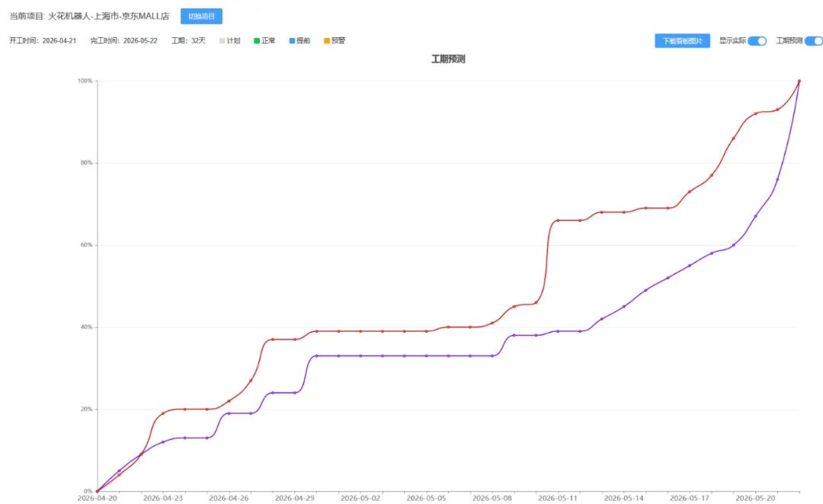Select purple line point at 60% near 2026-05-19
The width and height of the screenshot is (823, 504).
click(733, 245)
